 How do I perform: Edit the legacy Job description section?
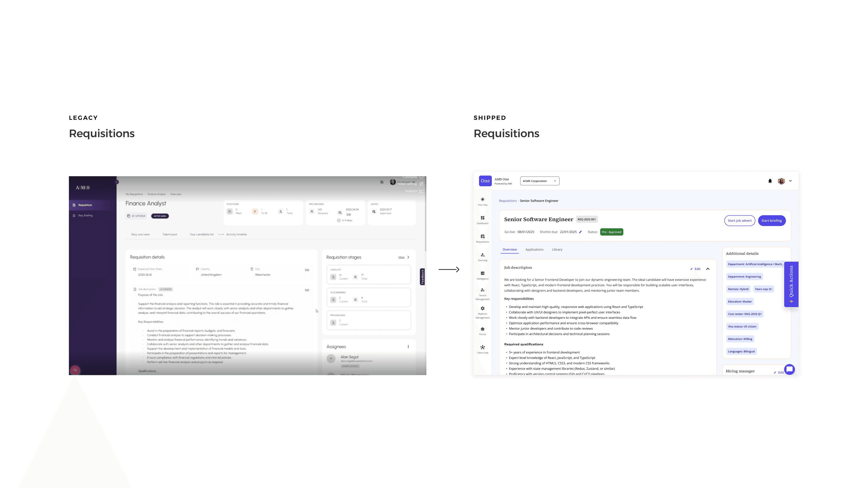click(x=307, y=290)
